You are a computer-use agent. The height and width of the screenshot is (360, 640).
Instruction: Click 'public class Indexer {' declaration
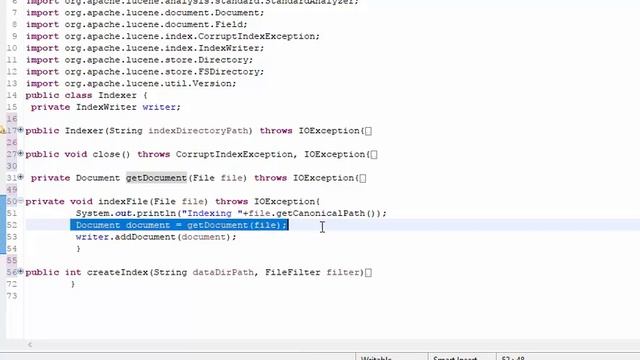point(86,96)
